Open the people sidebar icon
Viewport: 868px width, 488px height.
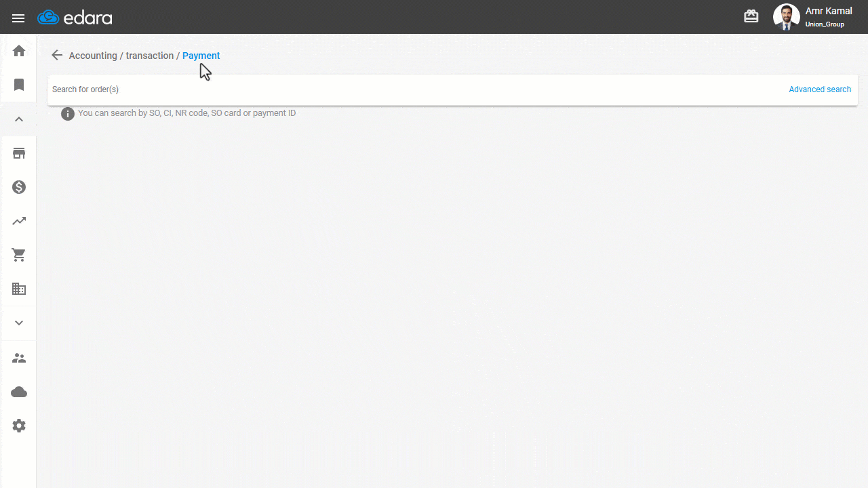(19, 358)
